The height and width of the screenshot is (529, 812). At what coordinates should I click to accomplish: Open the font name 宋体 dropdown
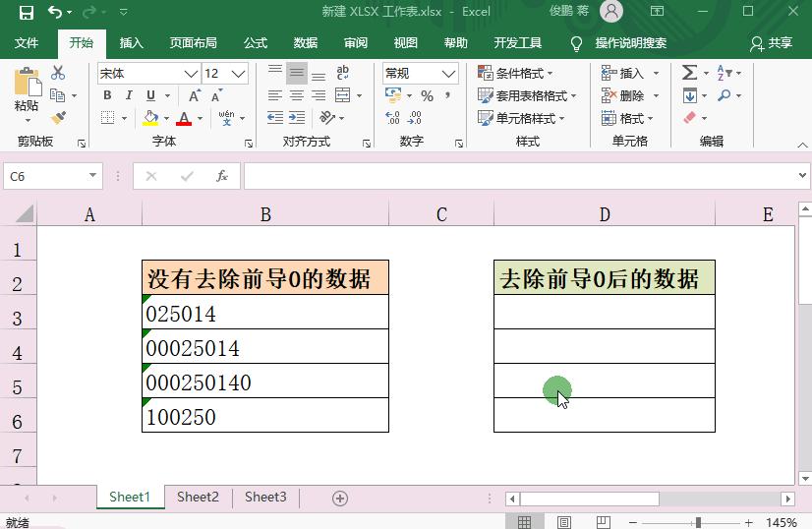[x=191, y=74]
